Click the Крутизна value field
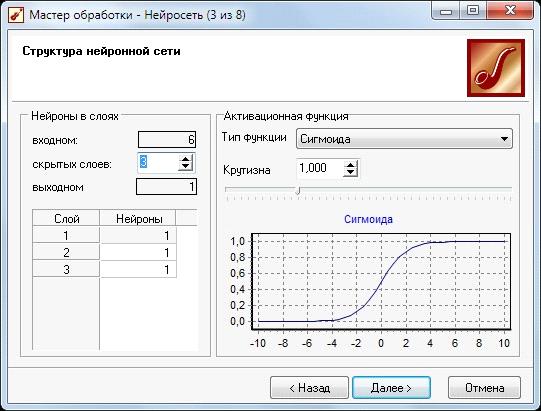Image resolution: width=541 pixels, height=411 pixels. [320, 168]
